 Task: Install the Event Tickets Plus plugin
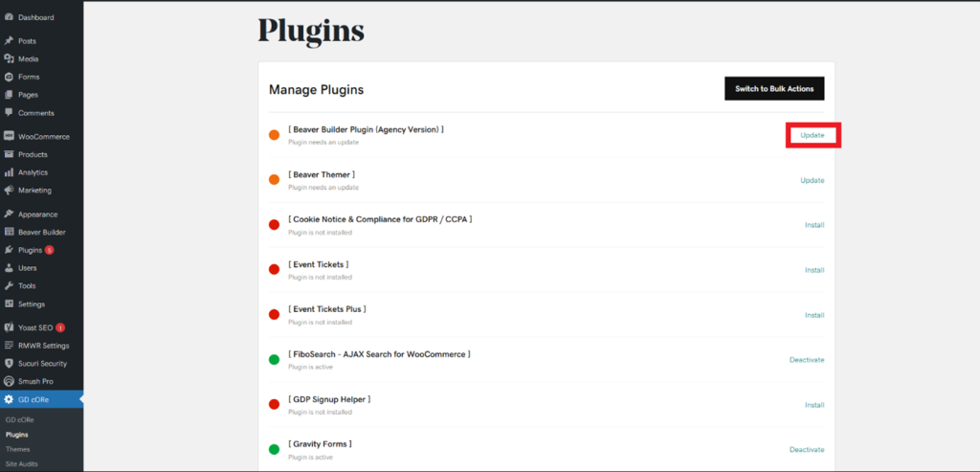click(814, 315)
